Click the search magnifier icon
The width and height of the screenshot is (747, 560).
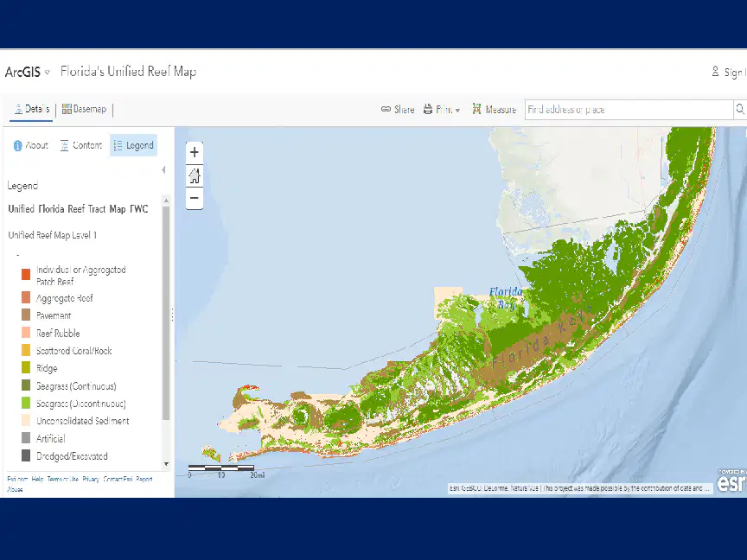point(739,110)
